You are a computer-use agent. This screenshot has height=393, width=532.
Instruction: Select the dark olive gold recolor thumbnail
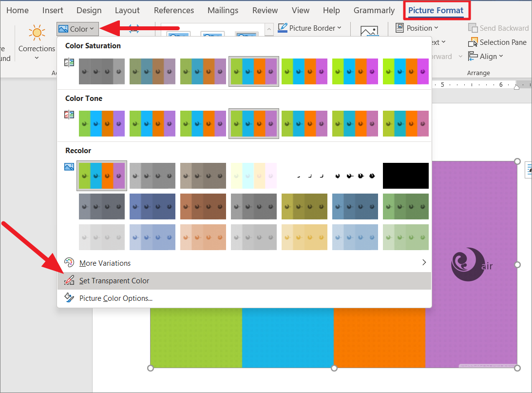pyautogui.click(x=304, y=207)
